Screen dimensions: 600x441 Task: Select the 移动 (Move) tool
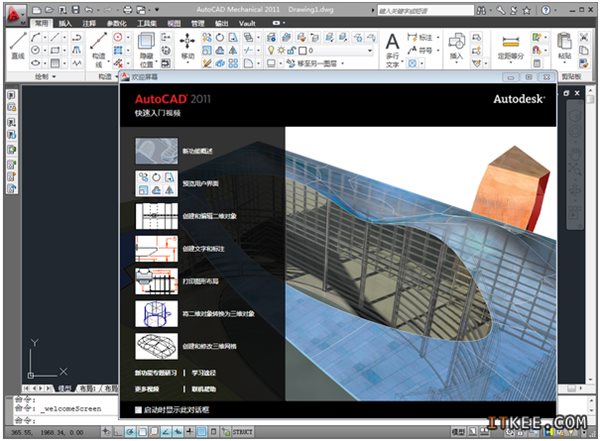187,46
